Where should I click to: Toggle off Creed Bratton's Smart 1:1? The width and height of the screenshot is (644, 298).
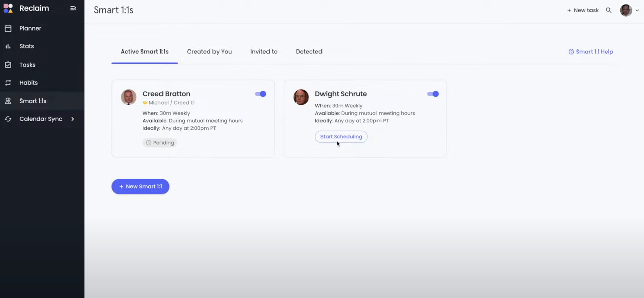[x=260, y=94]
